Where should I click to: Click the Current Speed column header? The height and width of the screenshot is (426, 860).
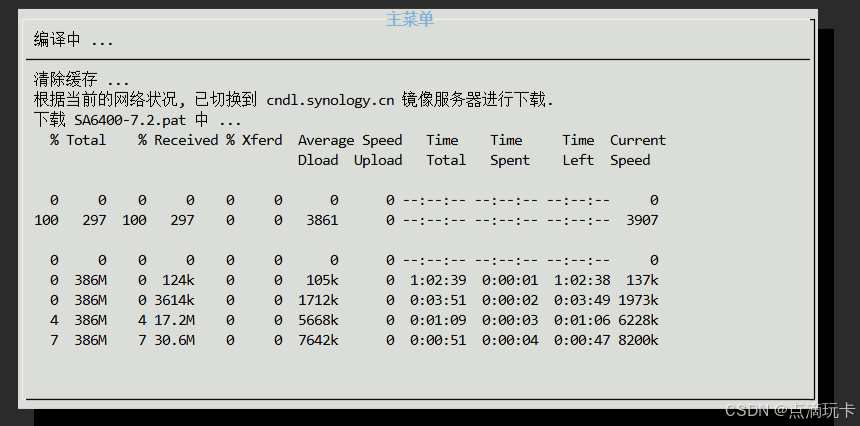coord(638,150)
